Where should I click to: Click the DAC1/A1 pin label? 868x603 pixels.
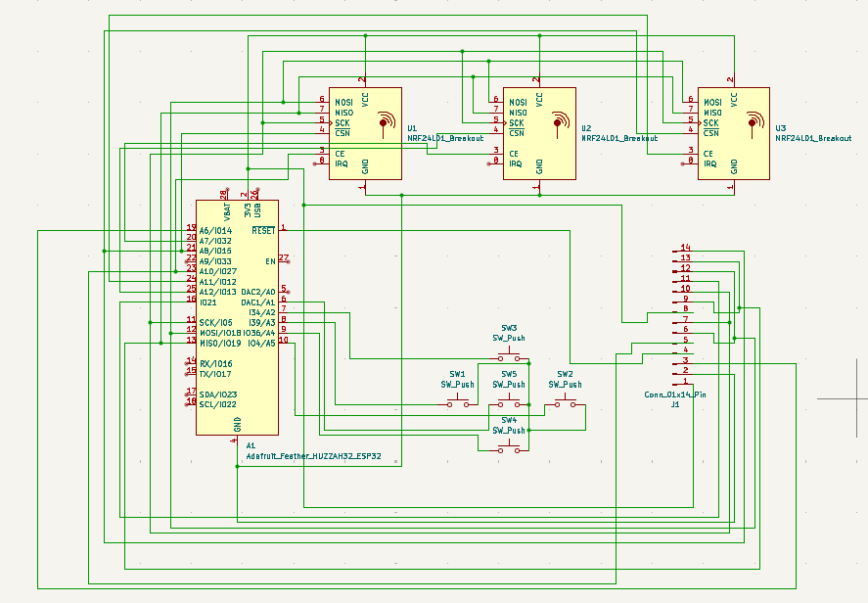point(258,302)
